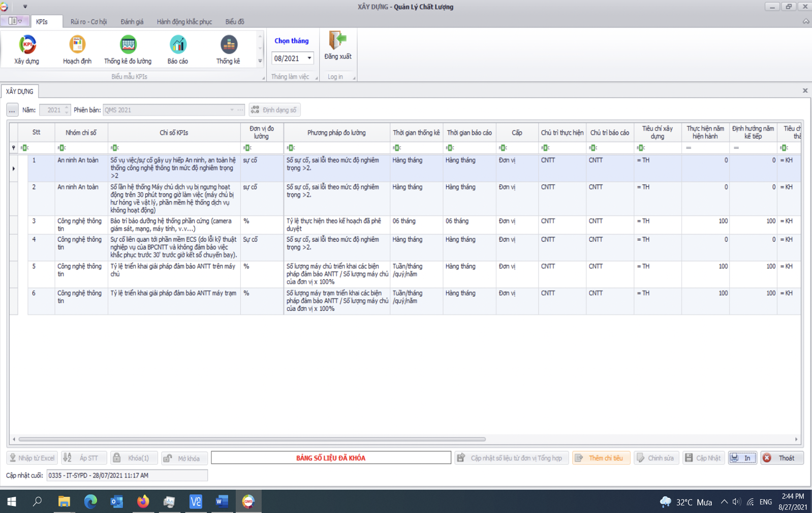Click the Áp STT button
This screenshot has height=513, width=812.
(84, 458)
